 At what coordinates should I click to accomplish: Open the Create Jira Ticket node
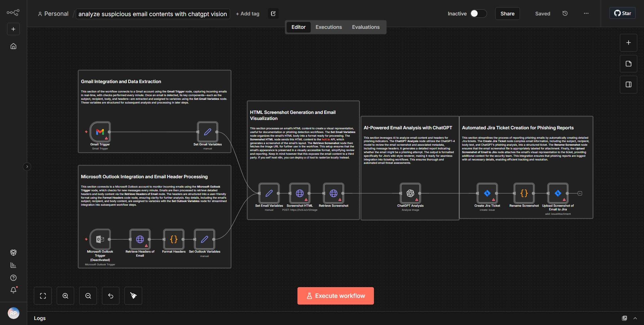tap(487, 194)
